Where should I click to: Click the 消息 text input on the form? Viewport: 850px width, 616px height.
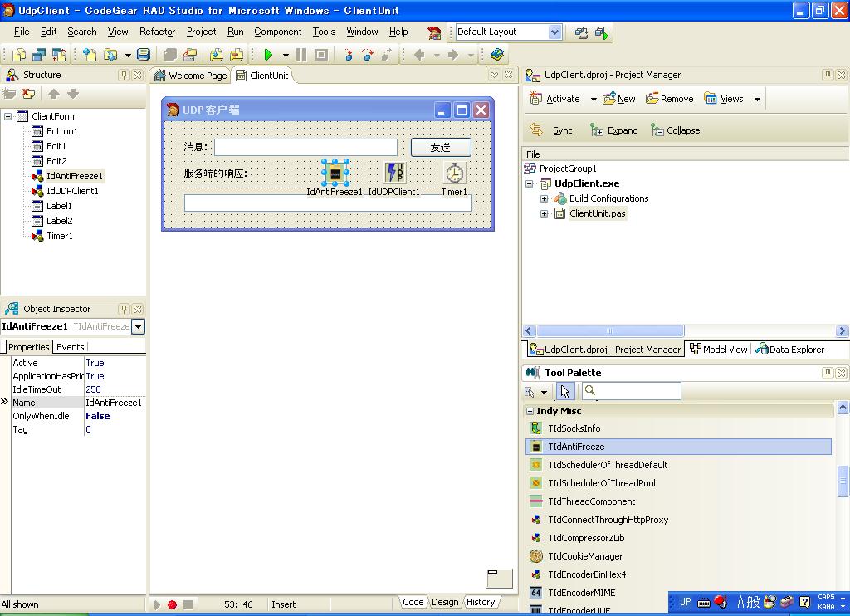tap(305, 147)
